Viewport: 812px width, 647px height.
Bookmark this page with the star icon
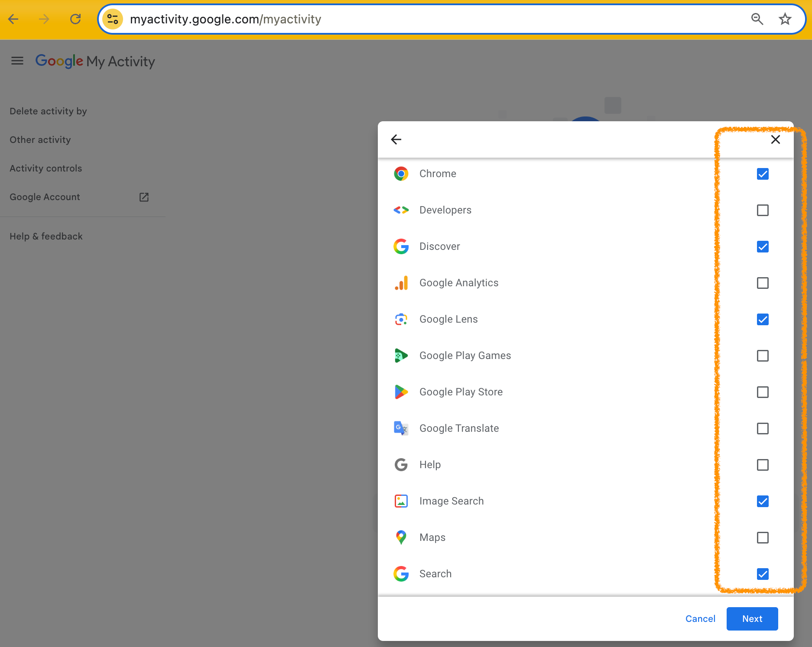(x=785, y=19)
